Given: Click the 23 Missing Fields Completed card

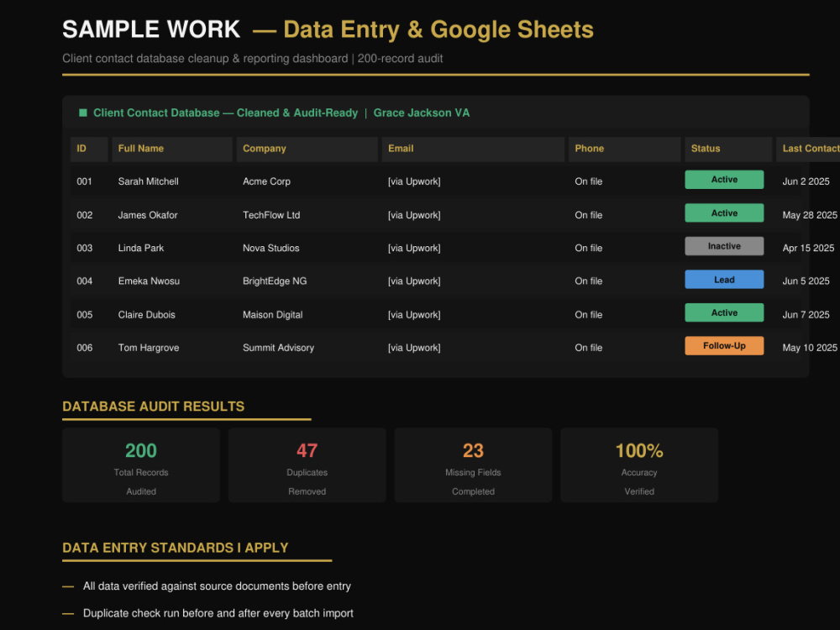Looking at the screenshot, I should point(473,465).
